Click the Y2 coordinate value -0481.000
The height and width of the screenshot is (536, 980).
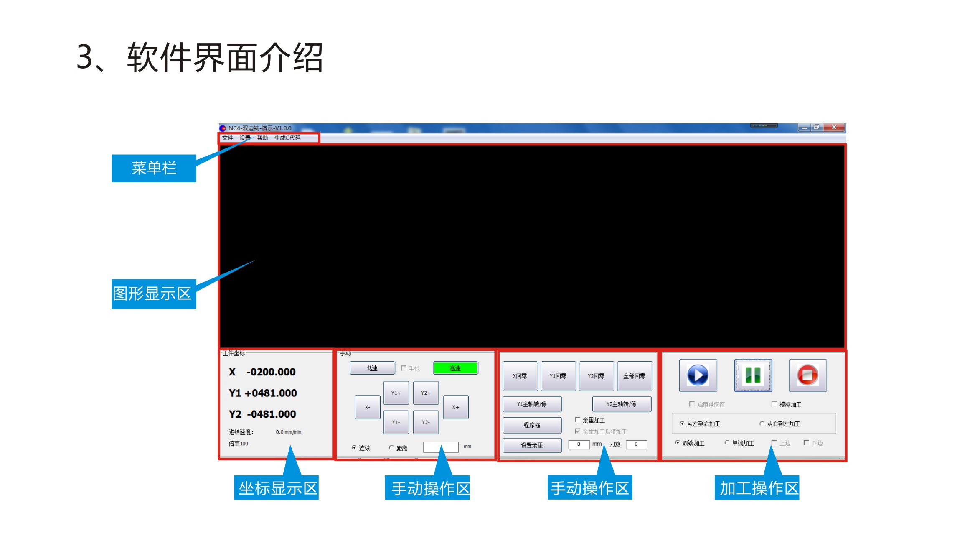click(x=272, y=414)
